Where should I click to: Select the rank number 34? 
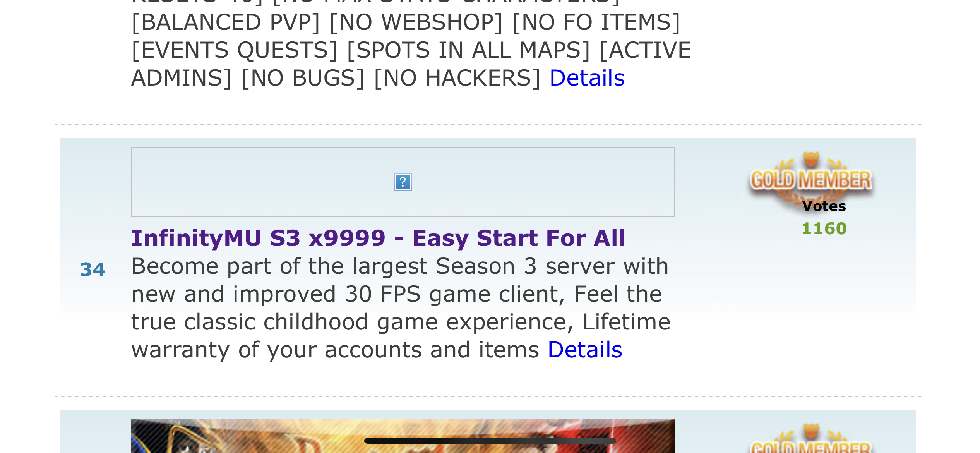coord(93,269)
